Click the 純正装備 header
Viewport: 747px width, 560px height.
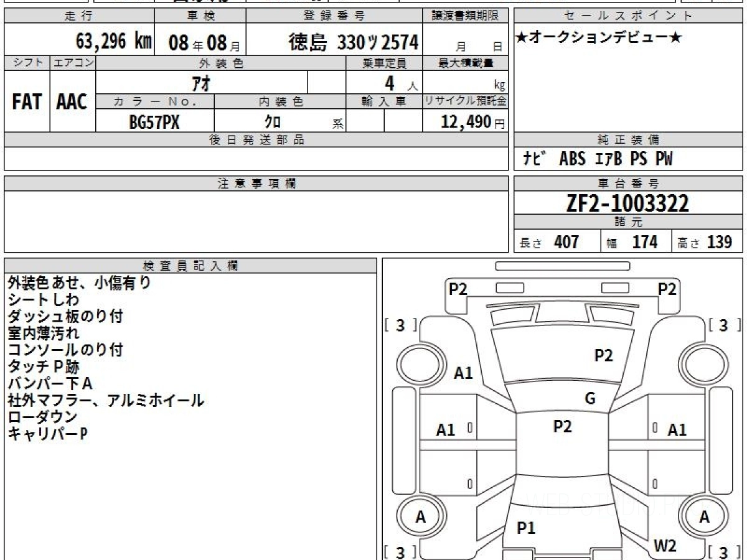click(x=628, y=140)
